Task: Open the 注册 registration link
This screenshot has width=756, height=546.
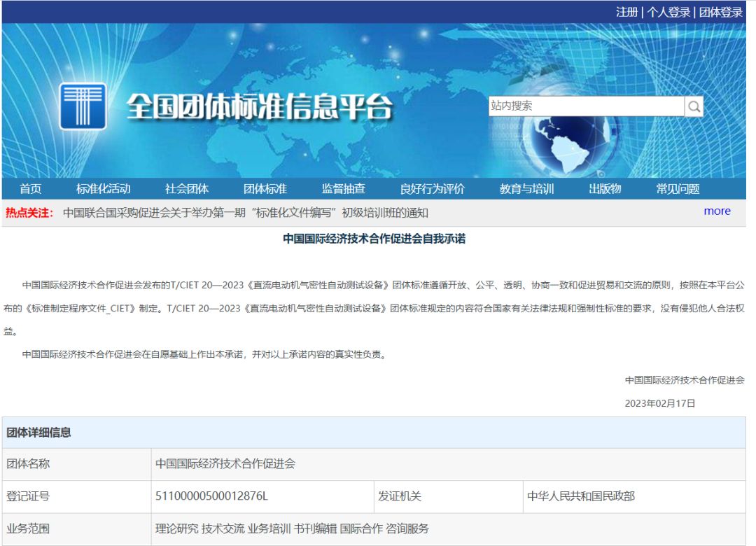Action: pos(626,12)
